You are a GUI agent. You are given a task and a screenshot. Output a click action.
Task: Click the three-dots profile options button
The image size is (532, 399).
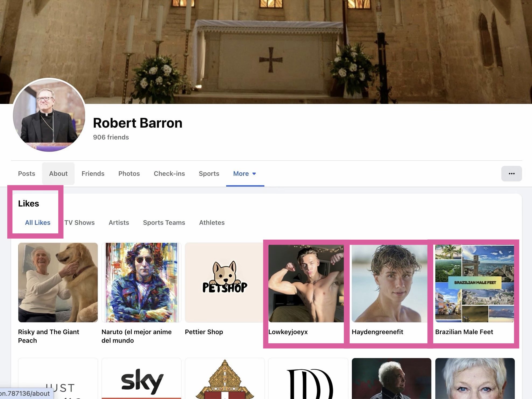coord(511,174)
